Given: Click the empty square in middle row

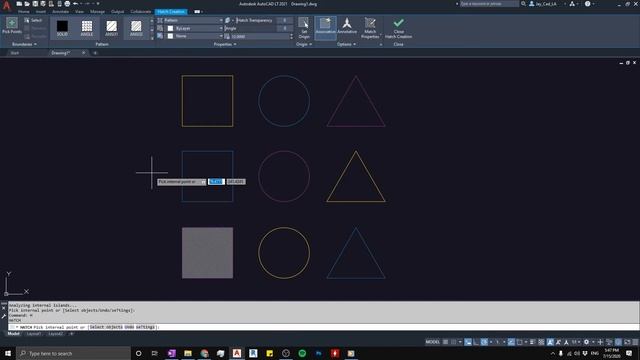Looking at the screenshot, I should 207,176.
